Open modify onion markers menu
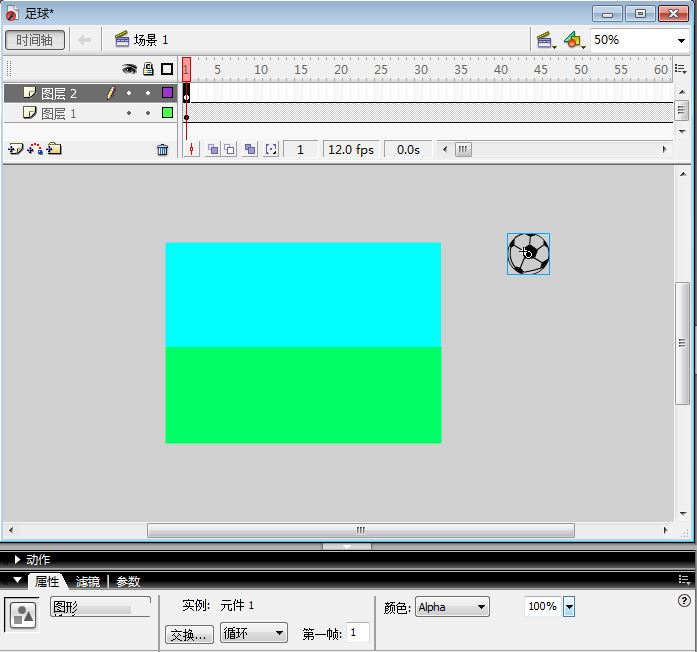 [x=271, y=149]
